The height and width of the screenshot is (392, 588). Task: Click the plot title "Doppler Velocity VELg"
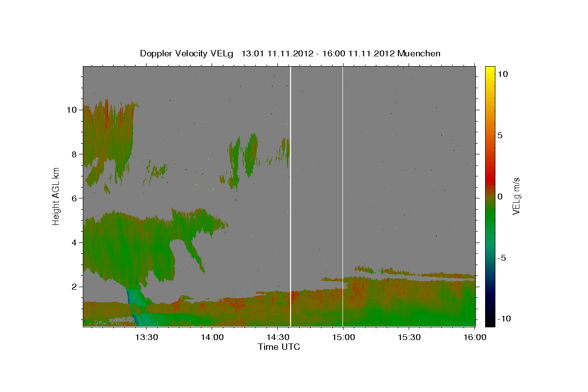(187, 53)
